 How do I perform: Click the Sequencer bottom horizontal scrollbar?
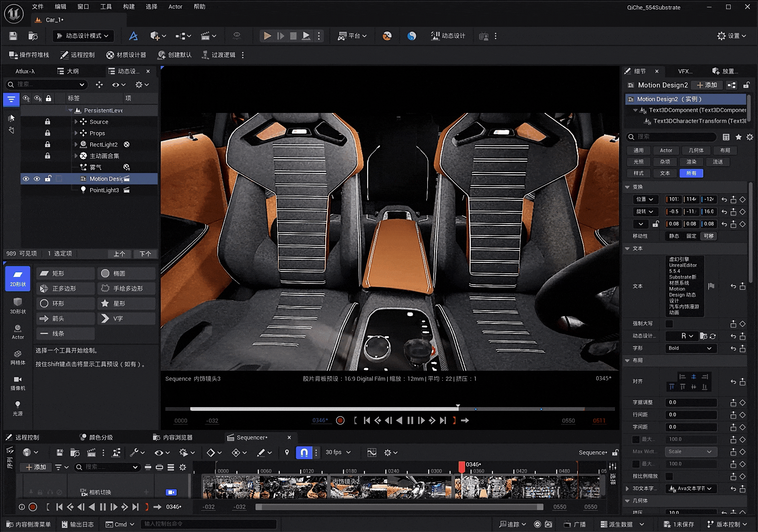point(399,507)
